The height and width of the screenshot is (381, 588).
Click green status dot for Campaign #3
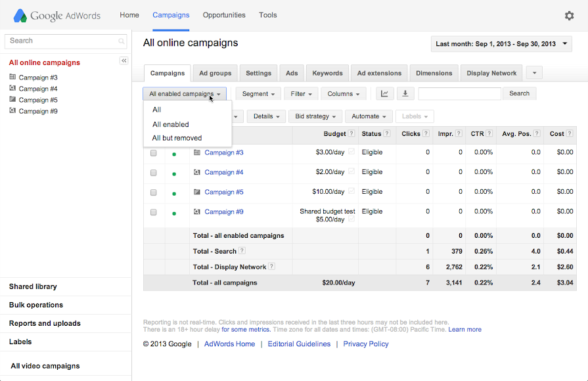tap(174, 154)
